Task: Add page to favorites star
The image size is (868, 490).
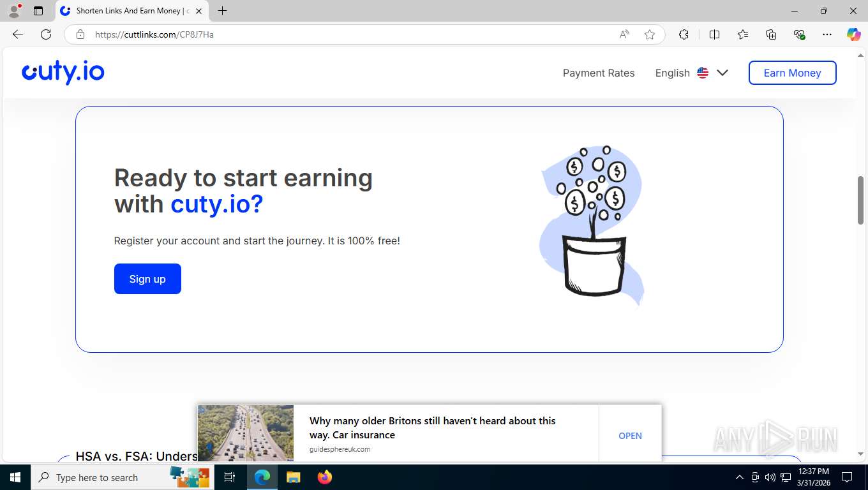Action: pyautogui.click(x=650, y=34)
